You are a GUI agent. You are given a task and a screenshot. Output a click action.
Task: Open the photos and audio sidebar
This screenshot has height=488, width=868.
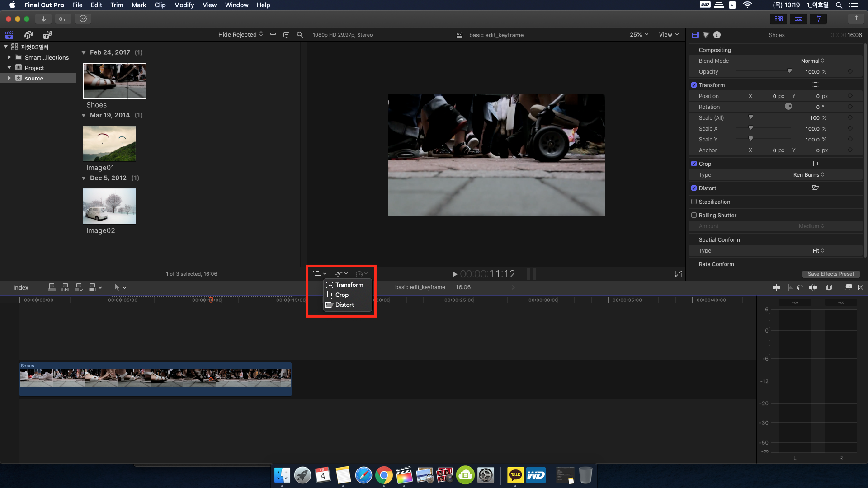point(28,35)
